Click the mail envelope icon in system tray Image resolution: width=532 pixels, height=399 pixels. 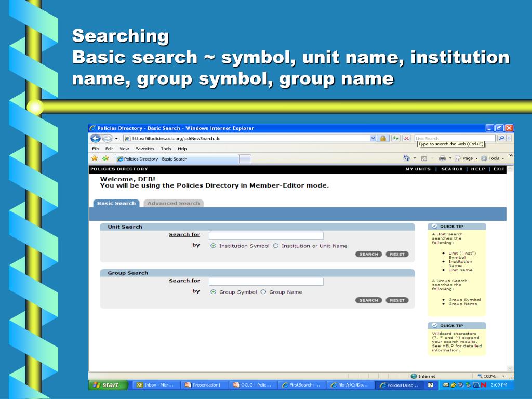pyautogui.click(x=446, y=385)
